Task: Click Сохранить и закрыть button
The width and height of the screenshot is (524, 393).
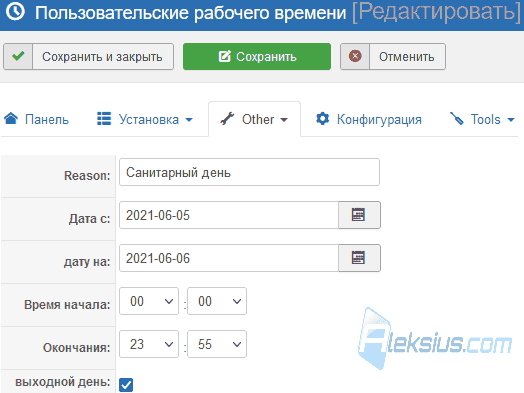Action: coord(89,56)
